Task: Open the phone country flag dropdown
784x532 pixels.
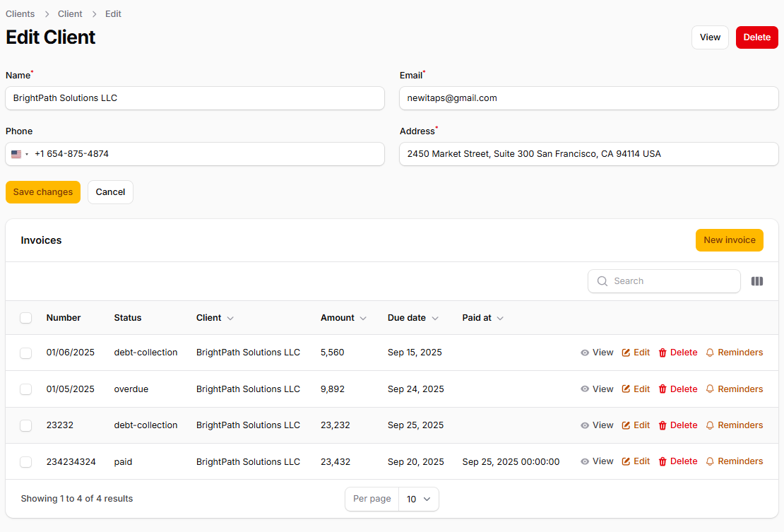Action: pos(19,154)
